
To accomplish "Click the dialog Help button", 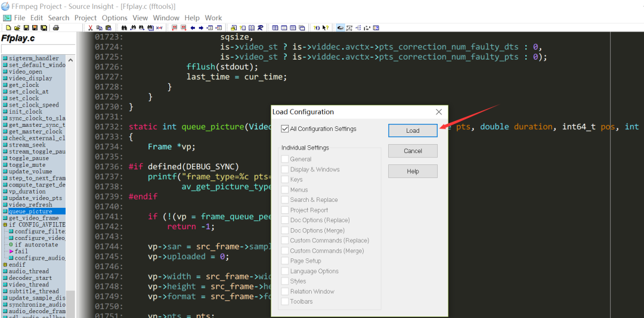I will click(413, 172).
